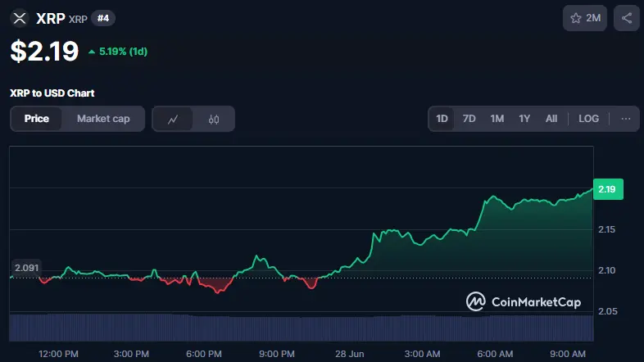Click the 9:00 PM time axis label
The image size is (644, 362).
(x=277, y=354)
